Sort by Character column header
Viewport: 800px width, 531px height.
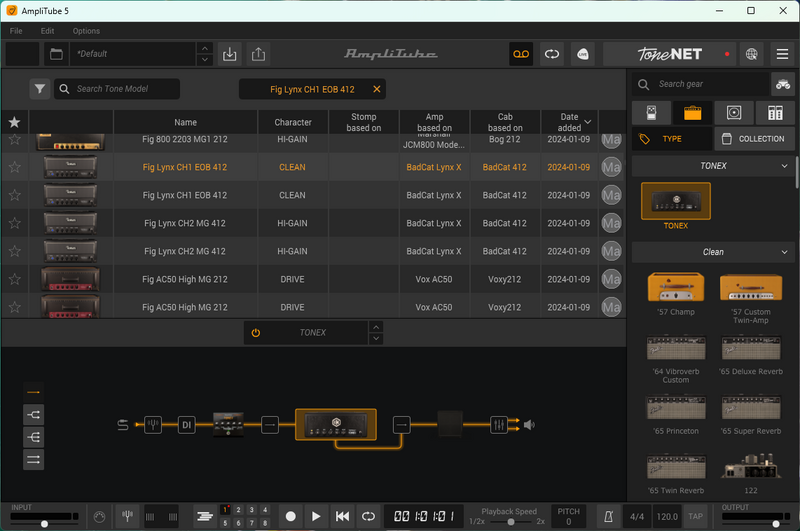(x=293, y=122)
